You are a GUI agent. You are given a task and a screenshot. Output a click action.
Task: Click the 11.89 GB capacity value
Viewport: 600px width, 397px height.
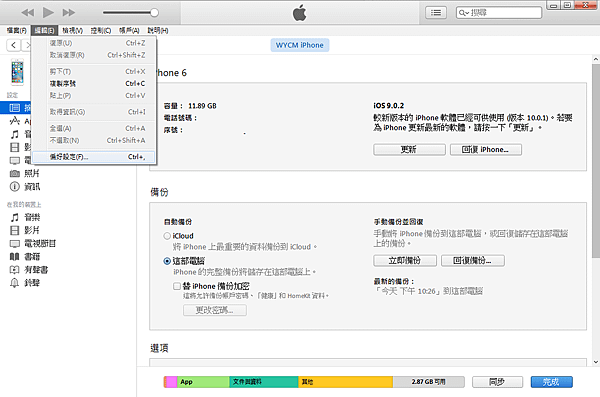coord(202,106)
